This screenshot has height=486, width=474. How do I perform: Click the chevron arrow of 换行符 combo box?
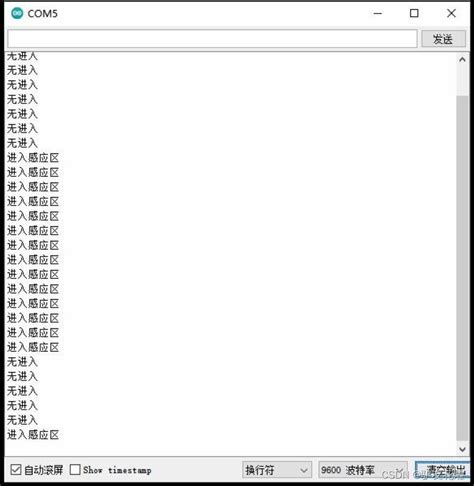[303, 470]
